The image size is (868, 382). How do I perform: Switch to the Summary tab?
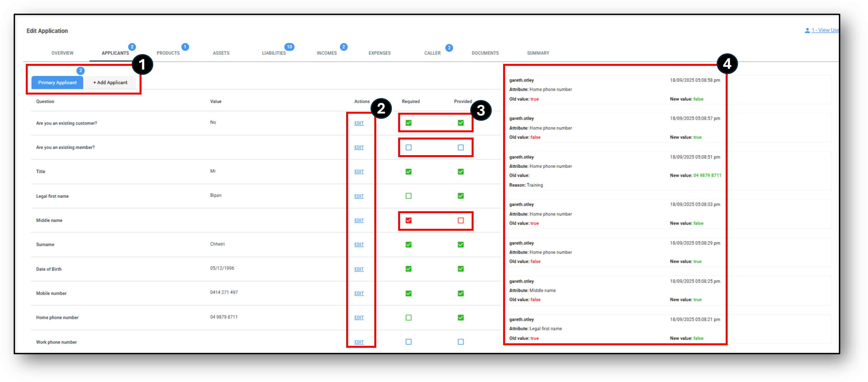(x=538, y=53)
